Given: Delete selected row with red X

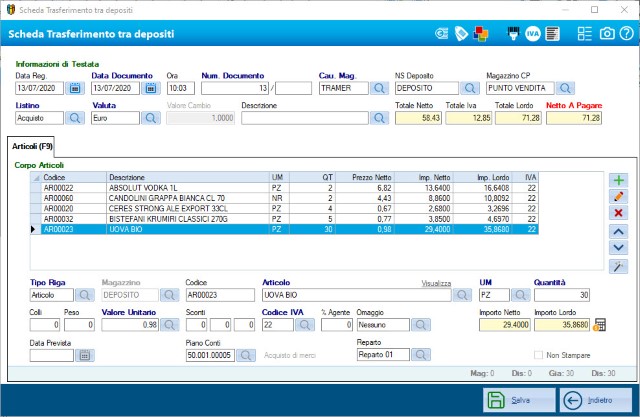Looking at the screenshot, I should click(618, 213).
